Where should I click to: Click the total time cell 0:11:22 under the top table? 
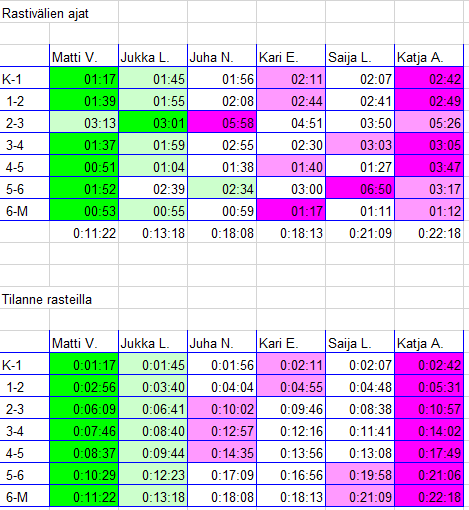pos(84,233)
